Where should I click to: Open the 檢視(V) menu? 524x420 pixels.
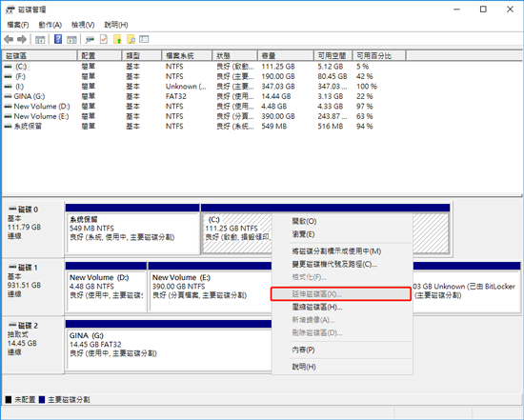83,25
